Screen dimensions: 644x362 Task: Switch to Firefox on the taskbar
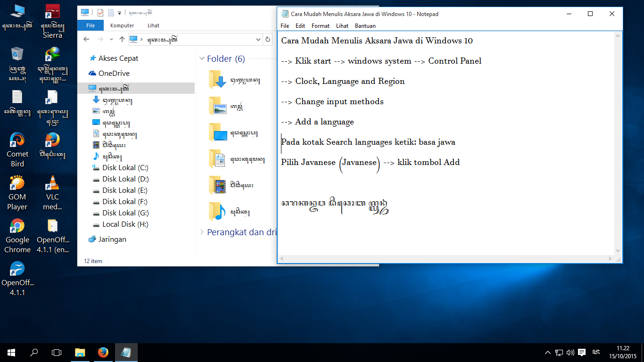coord(103,352)
